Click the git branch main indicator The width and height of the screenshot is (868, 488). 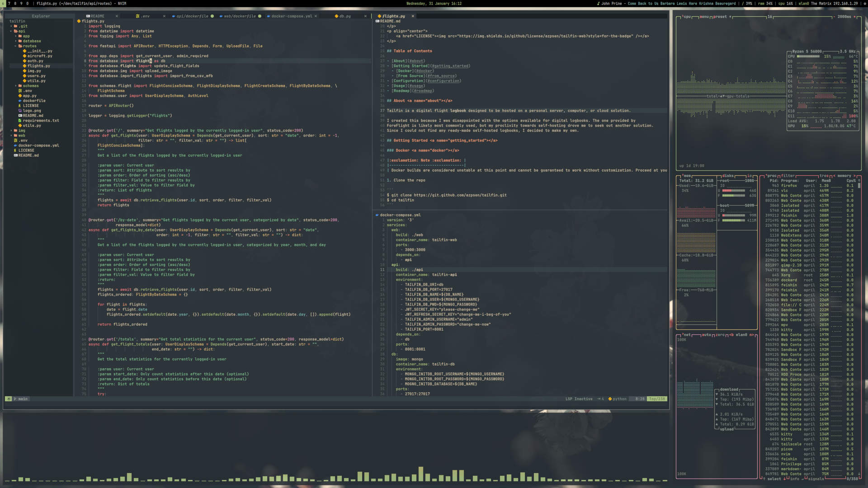coord(21,399)
